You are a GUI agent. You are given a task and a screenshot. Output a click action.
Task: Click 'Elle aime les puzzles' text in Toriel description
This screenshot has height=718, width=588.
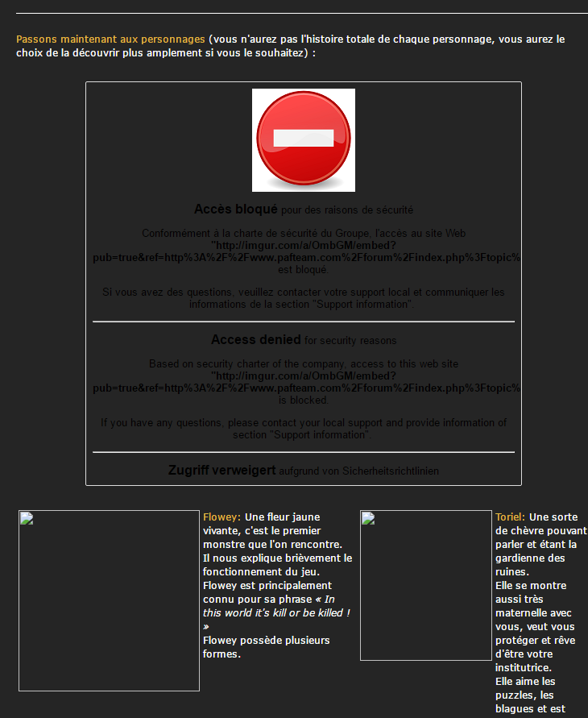tap(525, 688)
